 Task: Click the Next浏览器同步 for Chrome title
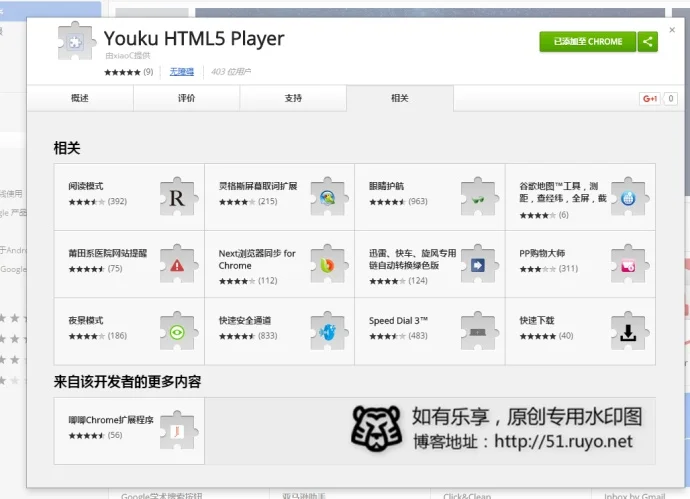pos(257,260)
